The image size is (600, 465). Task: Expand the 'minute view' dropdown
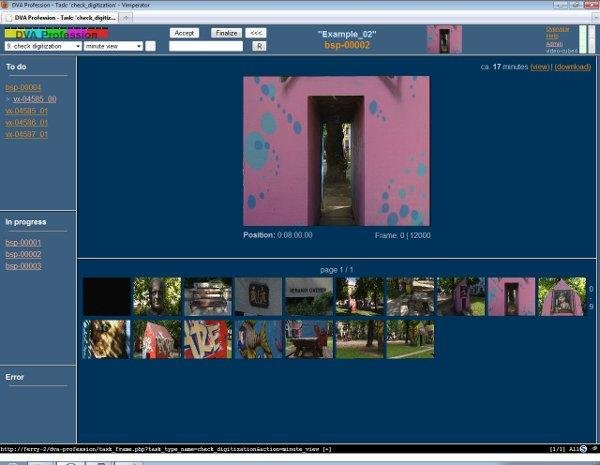(x=113, y=46)
